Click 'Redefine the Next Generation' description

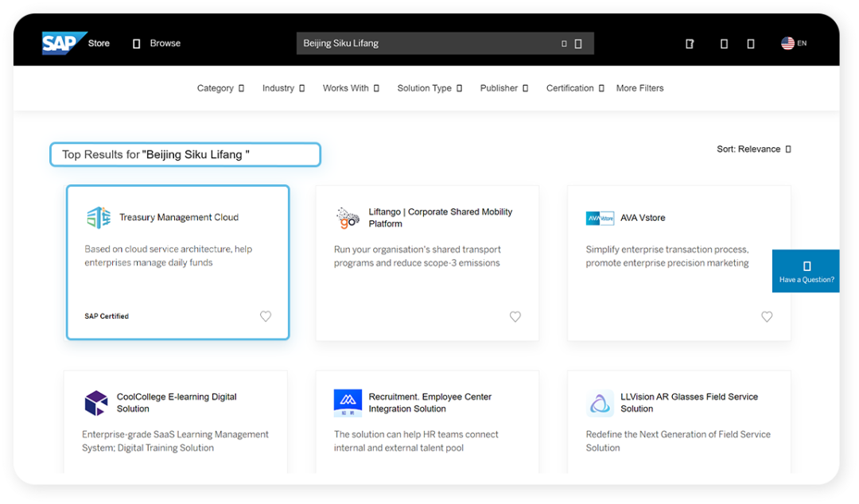point(678,441)
